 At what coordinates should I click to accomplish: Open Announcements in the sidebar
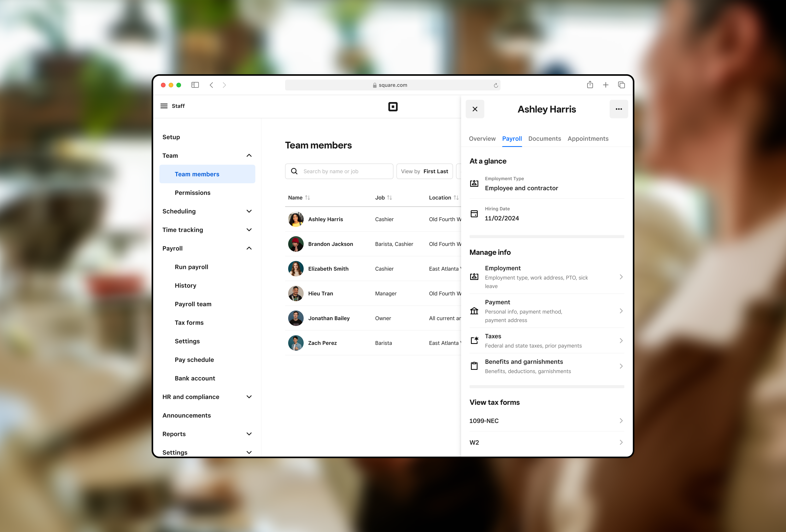tap(186, 415)
